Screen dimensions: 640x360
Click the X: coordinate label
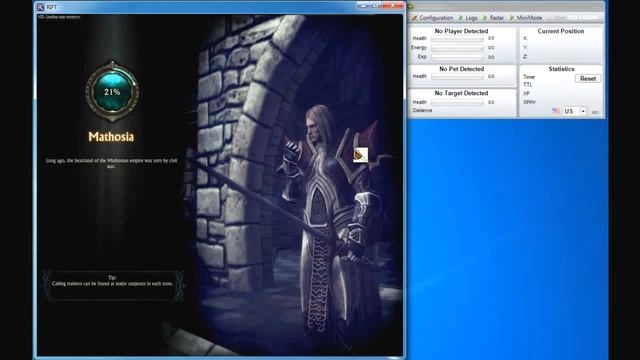point(525,38)
